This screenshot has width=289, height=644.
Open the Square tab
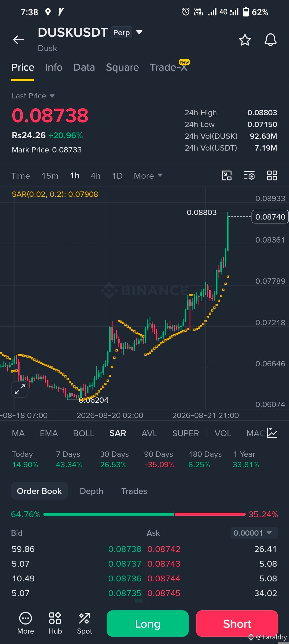[122, 67]
